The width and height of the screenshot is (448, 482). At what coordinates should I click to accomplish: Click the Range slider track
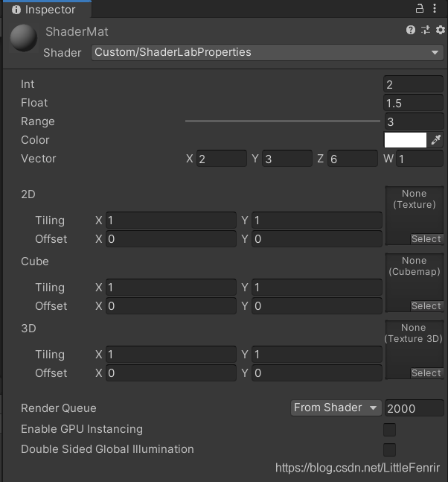click(x=283, y=121)
